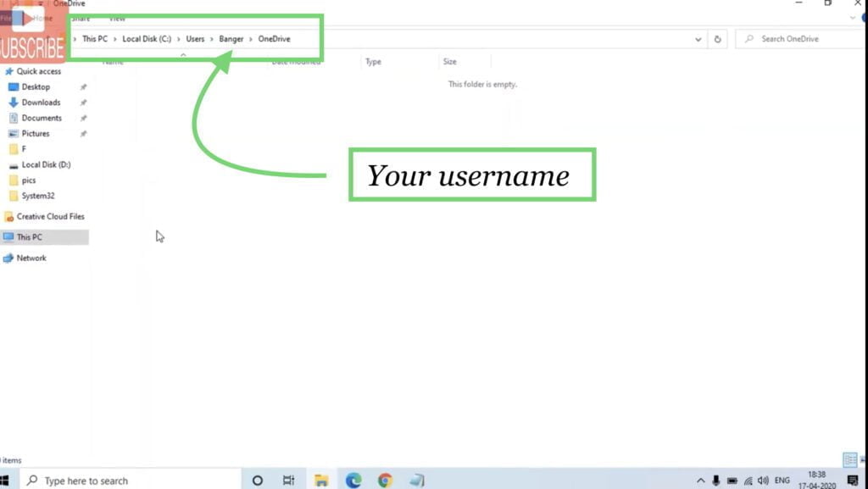Expand the ribbon with chevron
The image size is (868, 489).
pos(853,19)
